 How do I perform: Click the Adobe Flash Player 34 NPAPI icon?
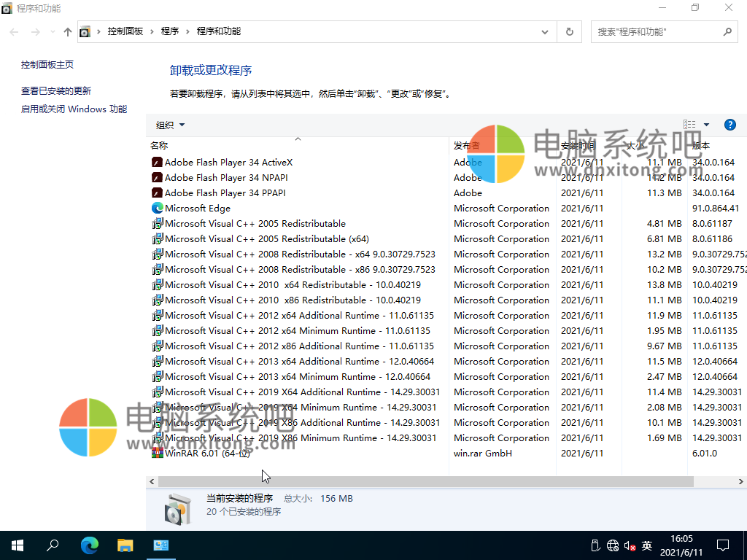[x=158, y=178]
